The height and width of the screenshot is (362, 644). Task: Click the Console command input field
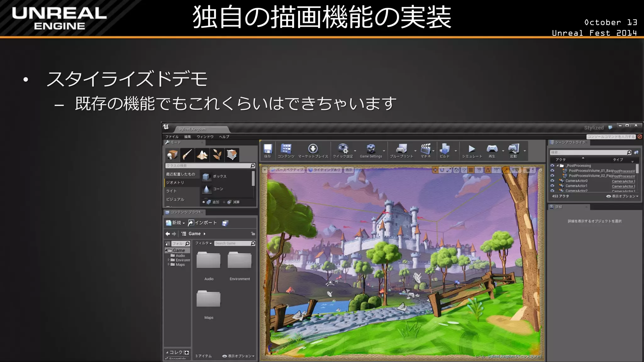[x=611, y=137]
